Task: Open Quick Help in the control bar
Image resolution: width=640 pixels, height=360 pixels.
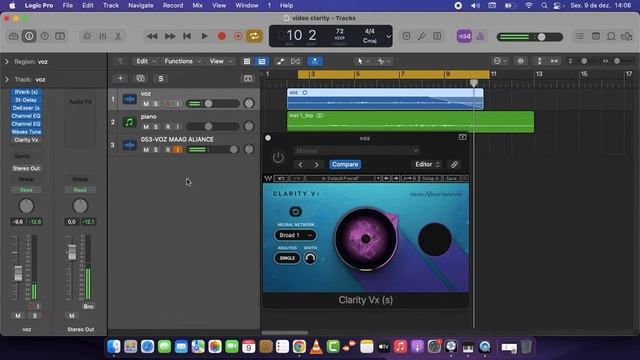Action: click(44, 36)
